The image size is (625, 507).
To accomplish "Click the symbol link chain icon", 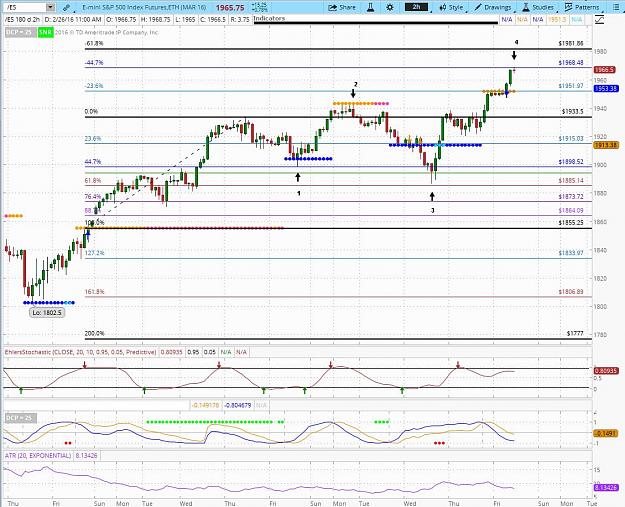I will [67, 7].
